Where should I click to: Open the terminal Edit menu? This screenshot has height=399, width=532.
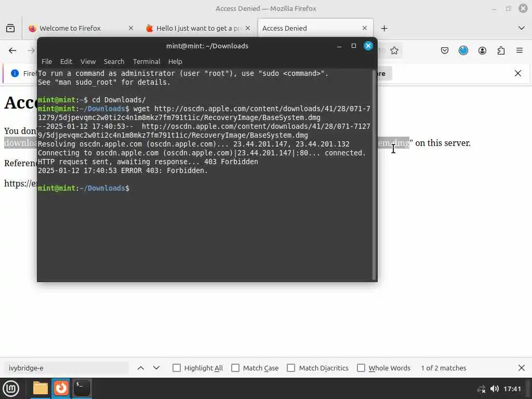tap(66, 61)
